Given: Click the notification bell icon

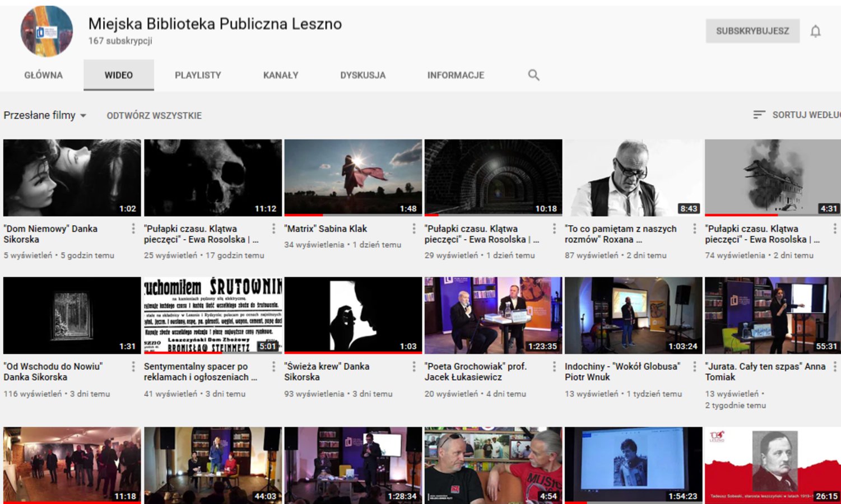Looking at the screenshot, I should click(815, 31).
